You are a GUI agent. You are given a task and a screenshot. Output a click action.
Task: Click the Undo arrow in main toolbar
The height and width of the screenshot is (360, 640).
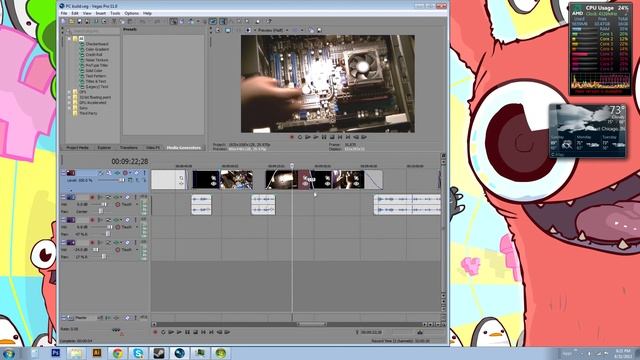pos(143,21)
